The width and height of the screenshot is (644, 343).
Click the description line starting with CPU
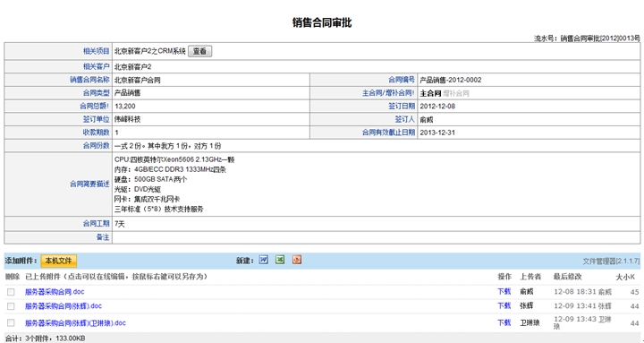click(x=174, y=159)
